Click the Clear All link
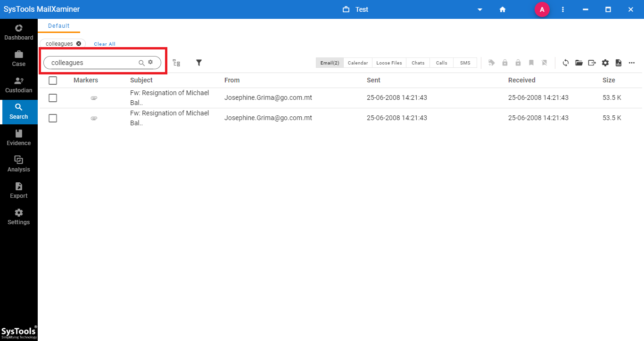This screenshot has width=644, height=341. (x=105, y=44)
